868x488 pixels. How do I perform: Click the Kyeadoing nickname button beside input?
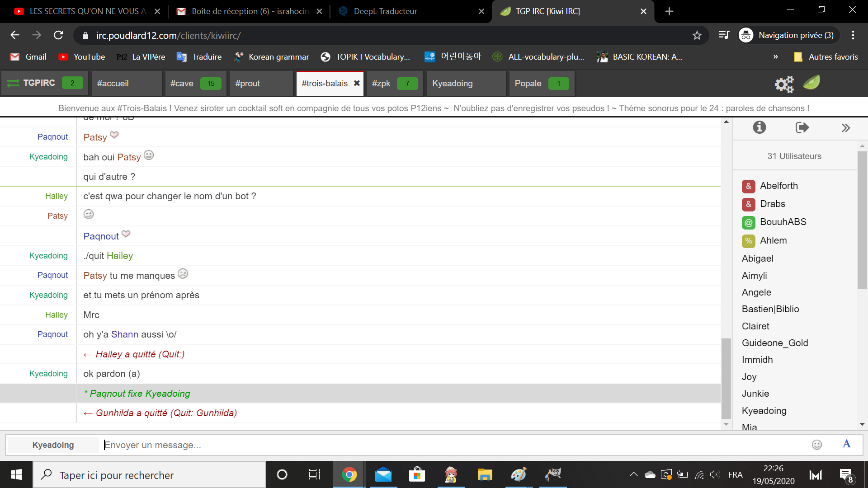(x=53, y=445)
